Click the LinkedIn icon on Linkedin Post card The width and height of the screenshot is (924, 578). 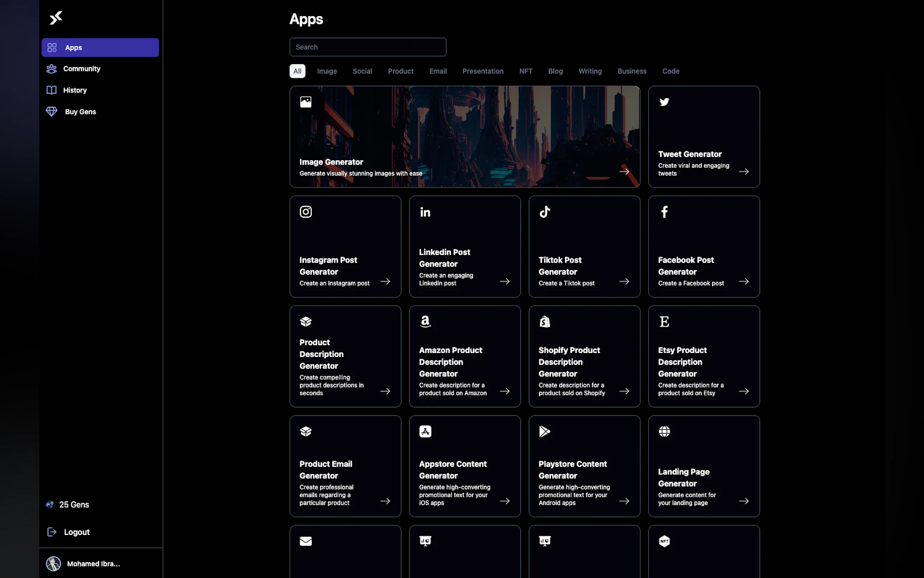pos(425,212)
